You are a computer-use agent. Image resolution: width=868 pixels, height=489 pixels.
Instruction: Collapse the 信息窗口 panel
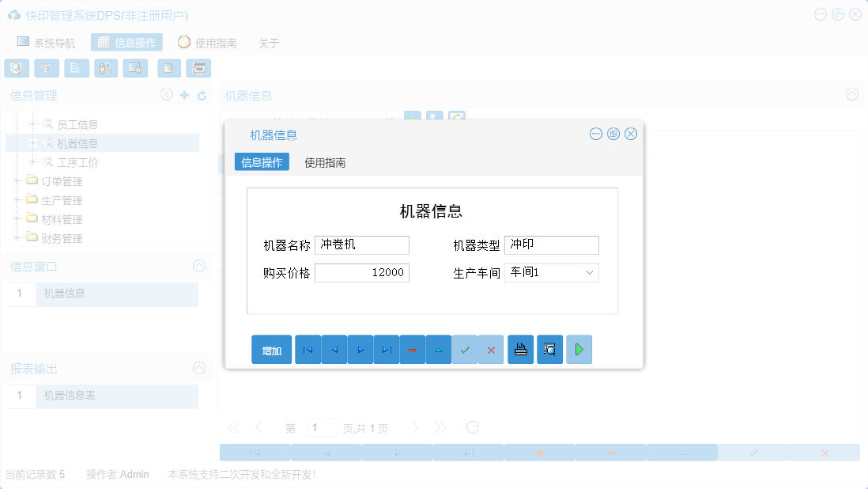[198, 266]
